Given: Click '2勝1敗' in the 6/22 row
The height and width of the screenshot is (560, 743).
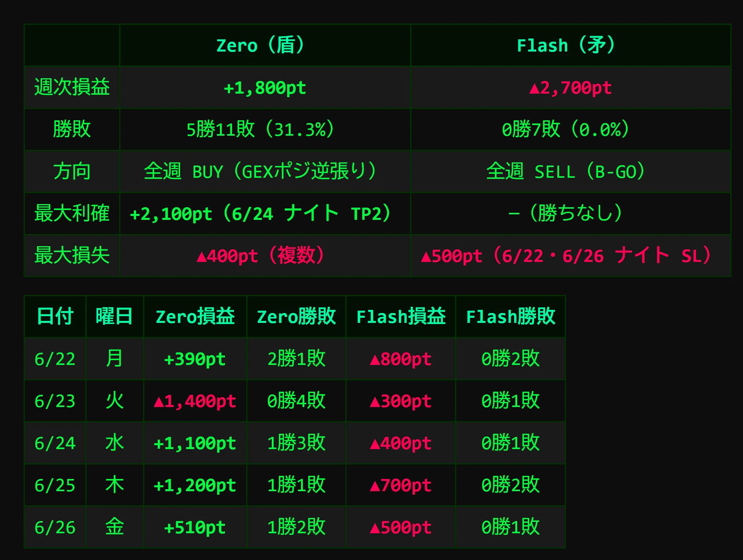Looking at the screenshot, I should tap(296, 359).
